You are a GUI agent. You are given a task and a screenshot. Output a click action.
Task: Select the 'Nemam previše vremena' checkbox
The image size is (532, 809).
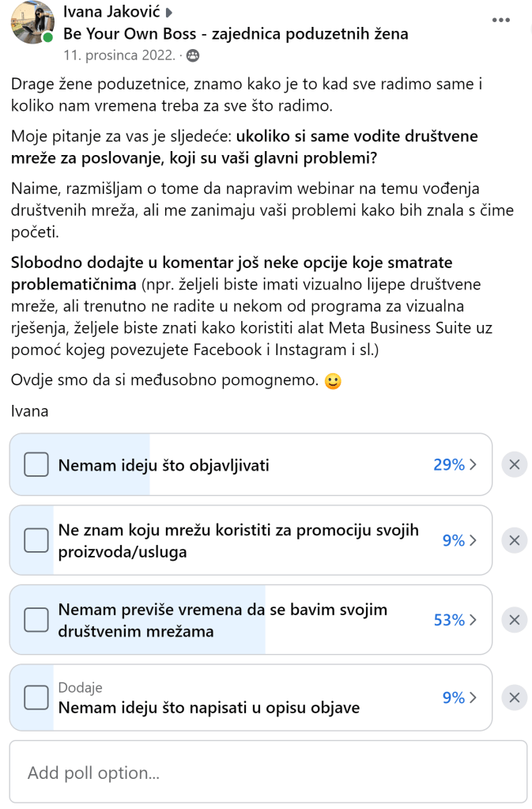pyautogui.click(x=36, y=620)
